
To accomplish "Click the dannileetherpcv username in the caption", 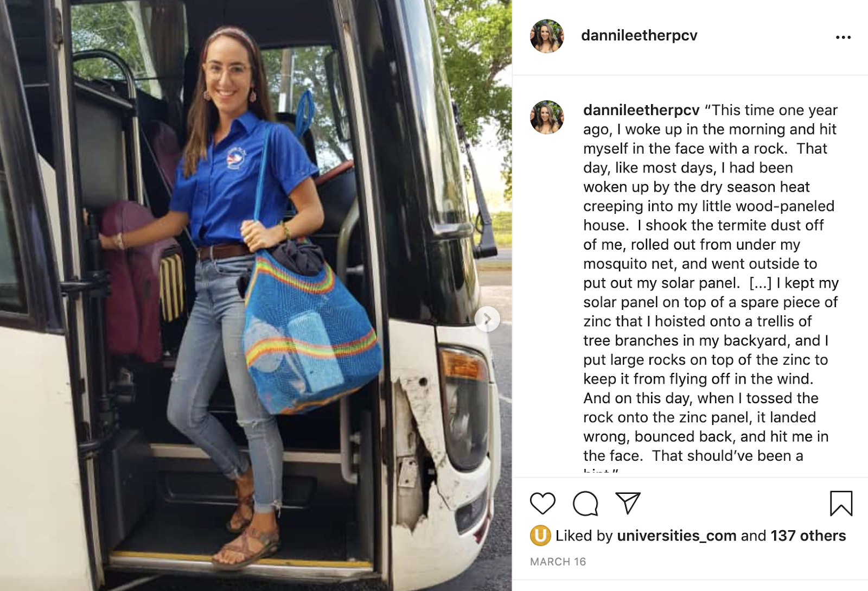I will tap(641, 110).
